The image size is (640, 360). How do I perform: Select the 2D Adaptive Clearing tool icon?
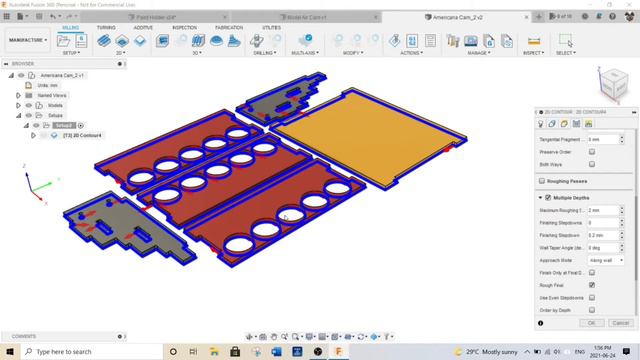[104, 40]
